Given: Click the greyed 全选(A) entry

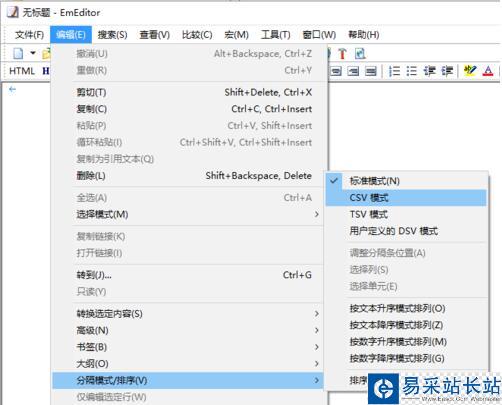Looking at the screenshot, I should tap(188, 198).
